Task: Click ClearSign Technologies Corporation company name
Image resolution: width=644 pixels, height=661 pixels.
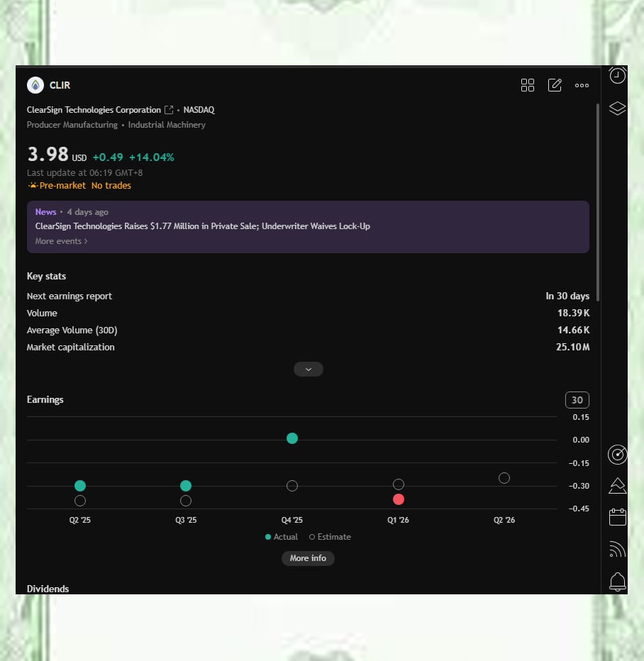Action: tap(94, 110)
